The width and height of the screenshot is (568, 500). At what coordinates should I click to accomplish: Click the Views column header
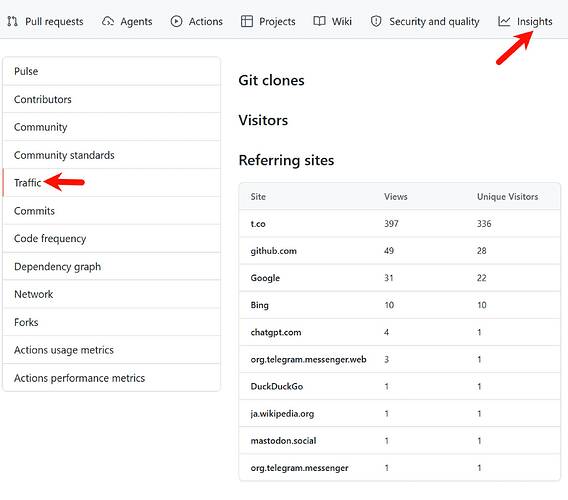point(396,197)
